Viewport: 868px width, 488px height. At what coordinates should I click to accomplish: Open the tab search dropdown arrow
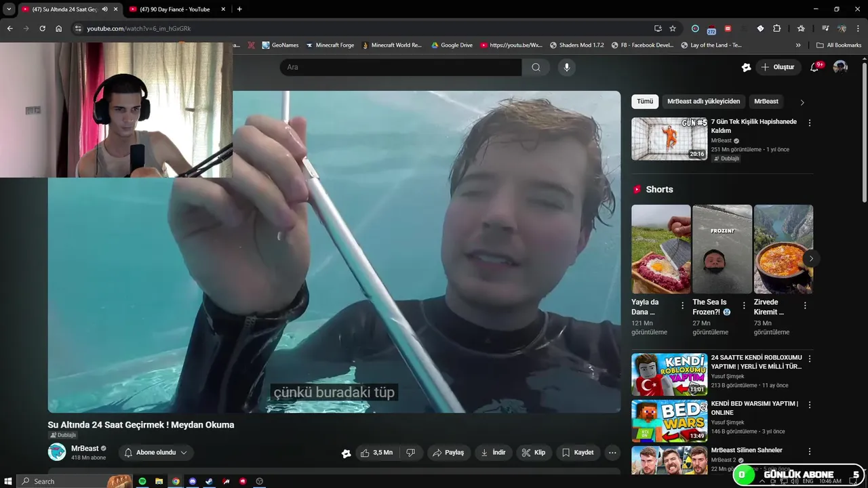tap(9, 9)
